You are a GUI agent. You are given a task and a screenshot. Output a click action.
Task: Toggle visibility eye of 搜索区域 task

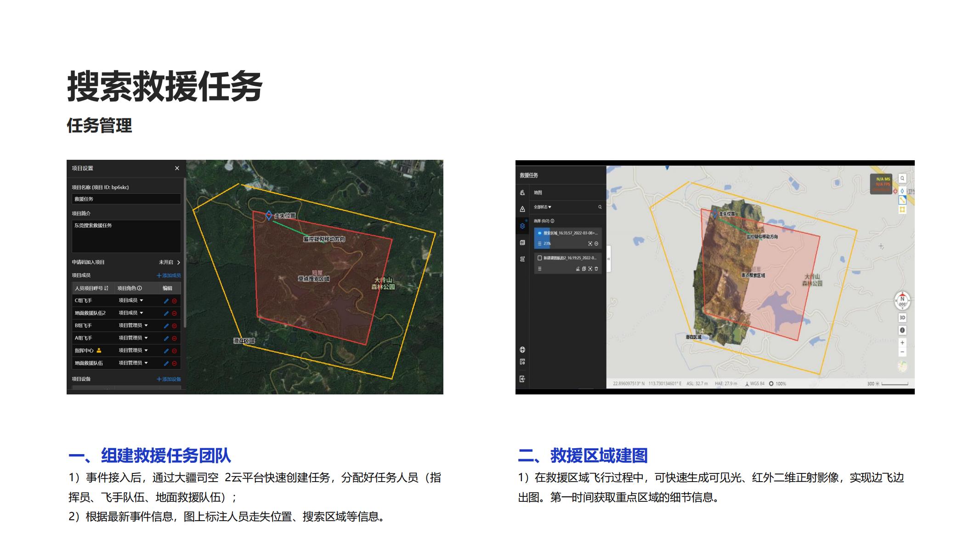(x=540, y=233)
